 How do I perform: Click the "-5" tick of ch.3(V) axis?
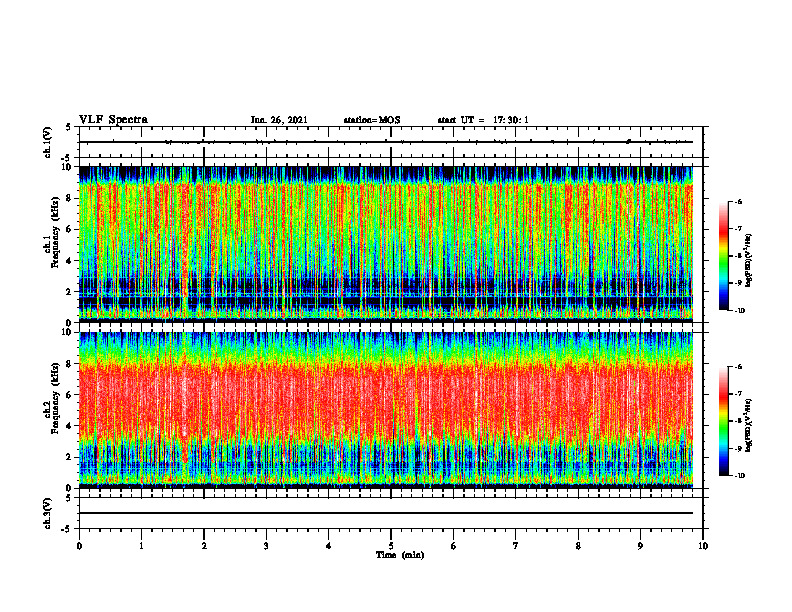tap(68, 529)
